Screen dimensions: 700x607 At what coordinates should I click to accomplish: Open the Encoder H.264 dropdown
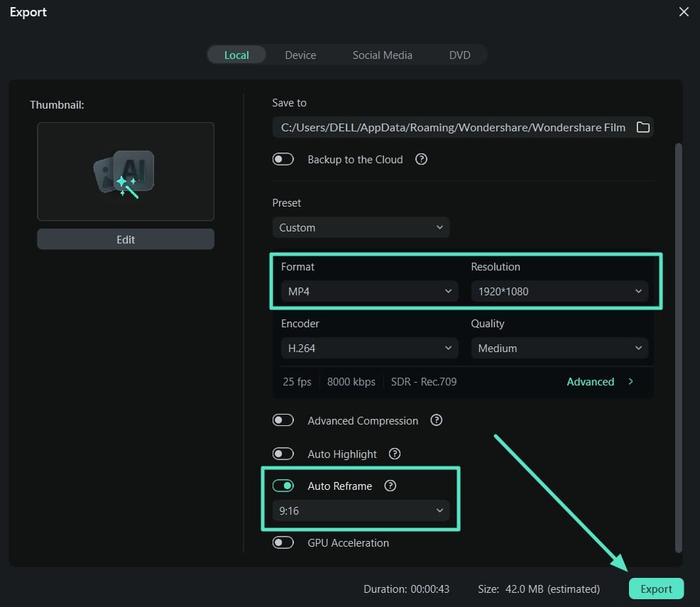tap(370, 348)
